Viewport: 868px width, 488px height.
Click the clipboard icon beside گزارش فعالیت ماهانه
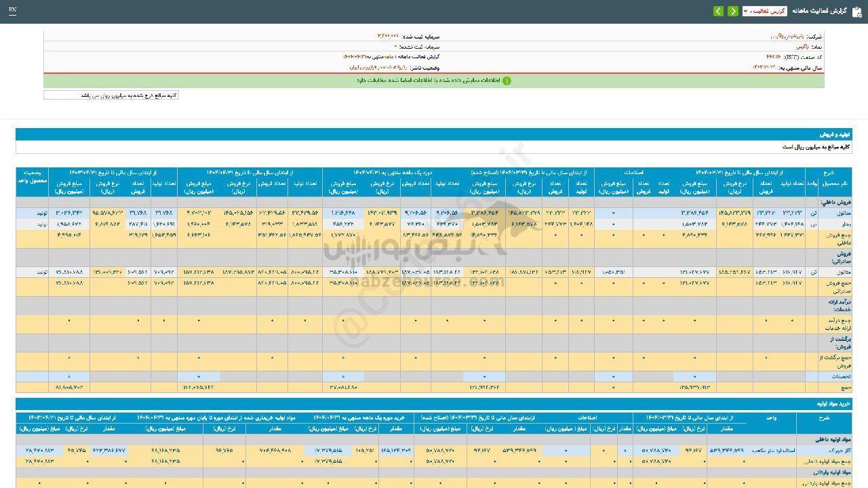pos(856,12)
